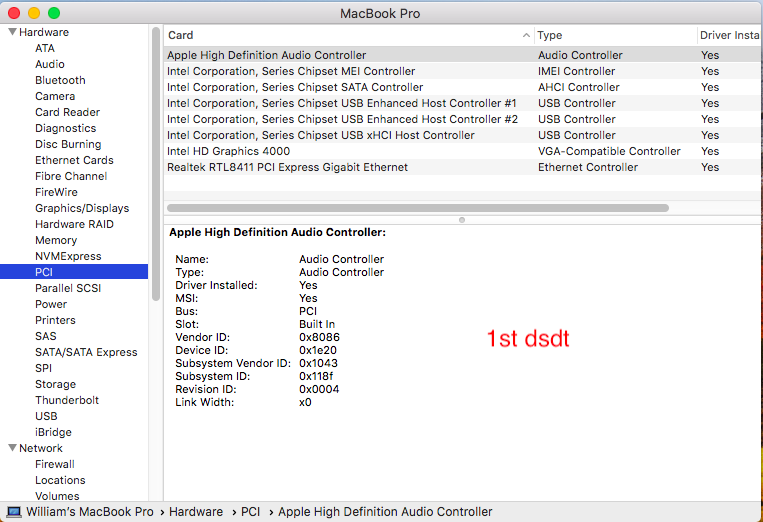Open the USB sidebar entry

pyautogui.click(x=46, y=416)
